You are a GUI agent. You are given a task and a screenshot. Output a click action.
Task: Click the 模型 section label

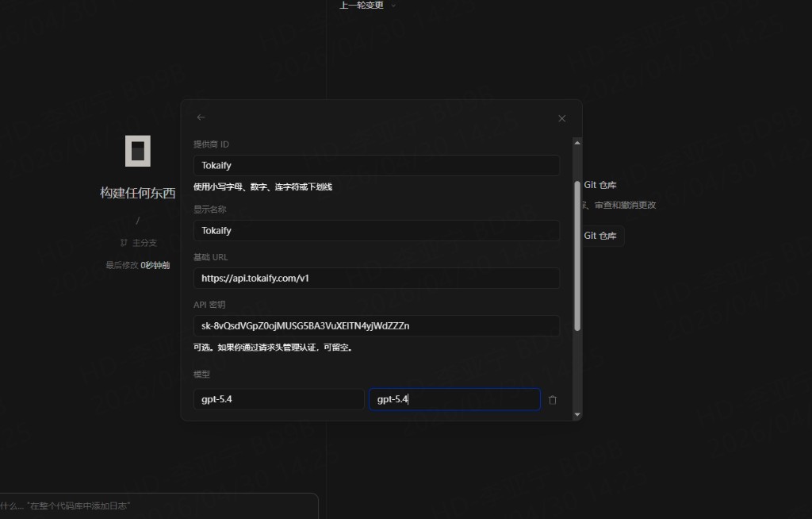tap(201, 374)
